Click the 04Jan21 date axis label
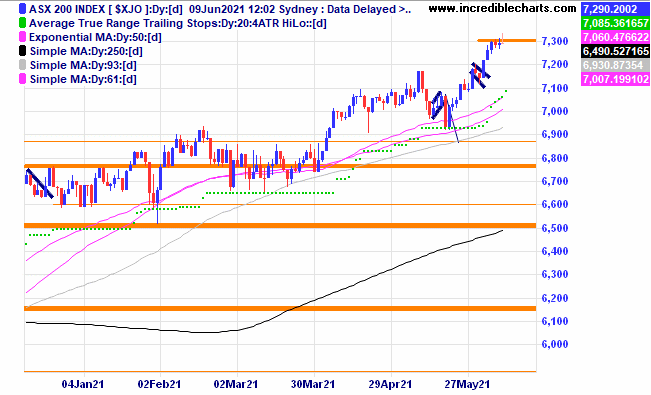 click(83, 384)
